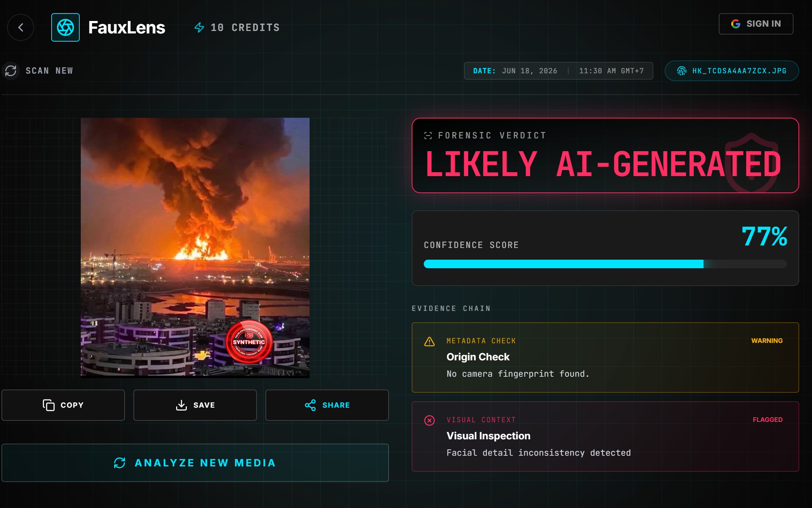Download the image with SAVE
Viewport: 812px width, 508px height.
[195, 405]
